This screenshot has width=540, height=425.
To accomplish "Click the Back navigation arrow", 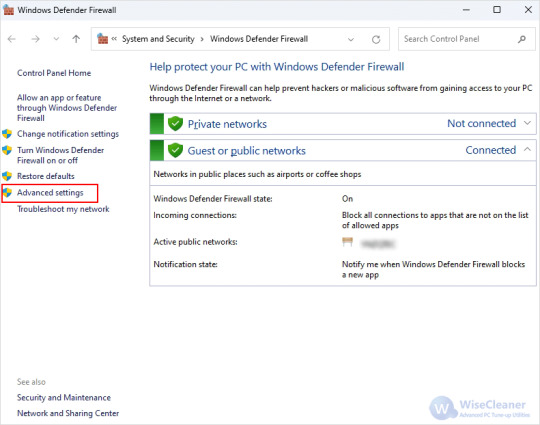I will pos(12,39).
